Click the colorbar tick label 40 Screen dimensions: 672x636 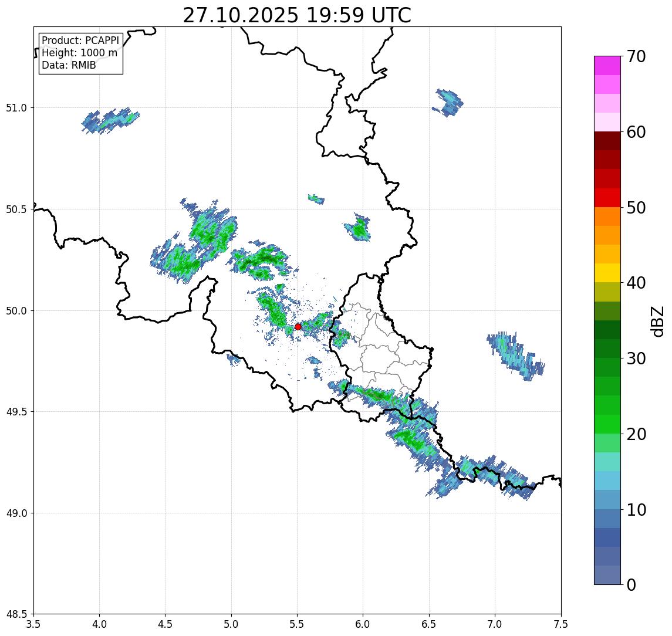coord(636,283)
